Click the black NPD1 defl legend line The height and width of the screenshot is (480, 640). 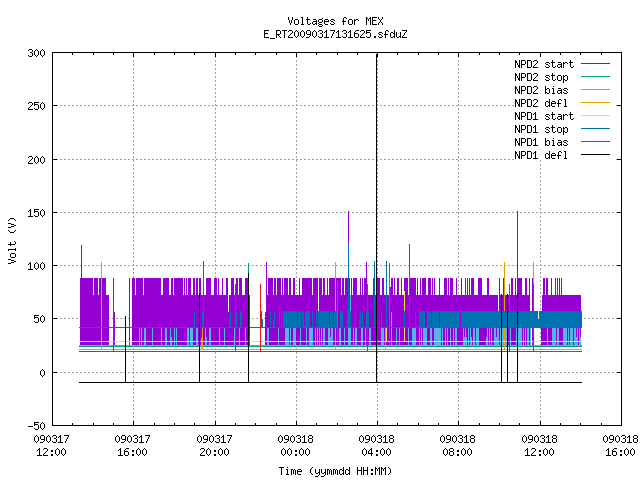click(596, 155)
